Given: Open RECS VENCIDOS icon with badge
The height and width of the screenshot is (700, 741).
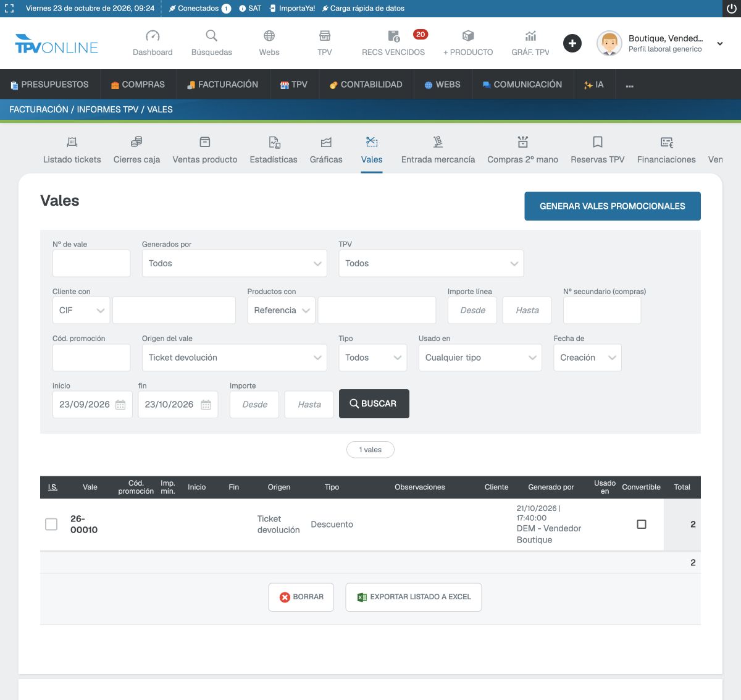Looking at the screenshot, I should pos(393,36).
